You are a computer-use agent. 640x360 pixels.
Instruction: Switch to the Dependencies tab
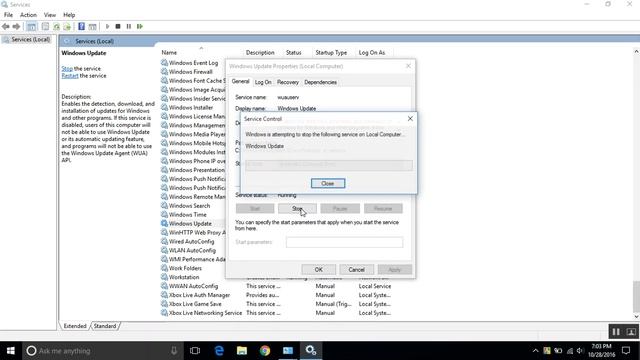pos(320,82)
